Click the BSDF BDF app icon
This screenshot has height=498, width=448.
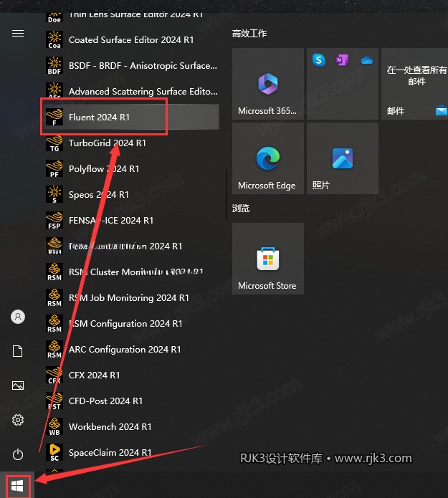(x=54, y=65)
